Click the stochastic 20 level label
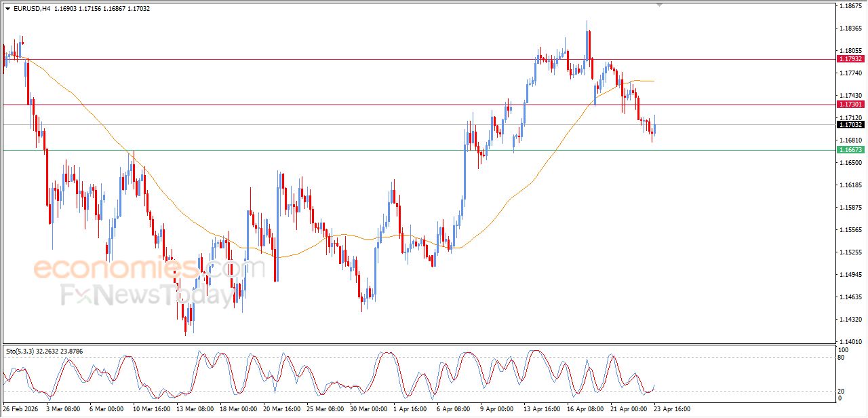 (x=843, y=391)
